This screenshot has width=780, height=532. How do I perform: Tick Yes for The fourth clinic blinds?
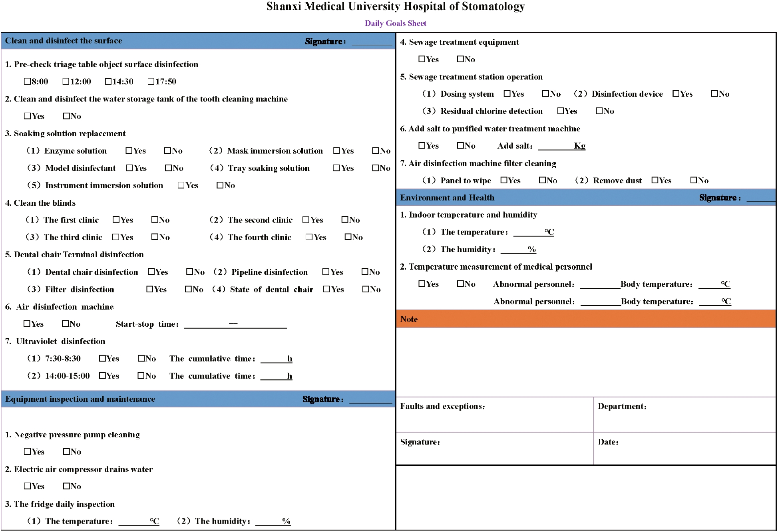(x=309, y=237)
